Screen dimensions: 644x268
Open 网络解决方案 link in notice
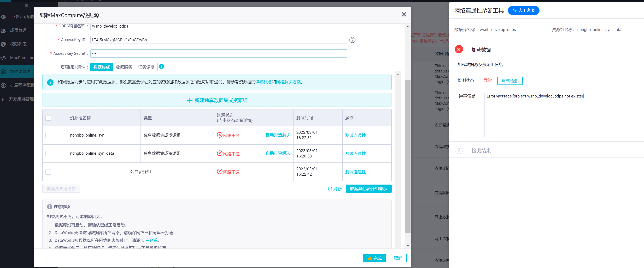288,82
